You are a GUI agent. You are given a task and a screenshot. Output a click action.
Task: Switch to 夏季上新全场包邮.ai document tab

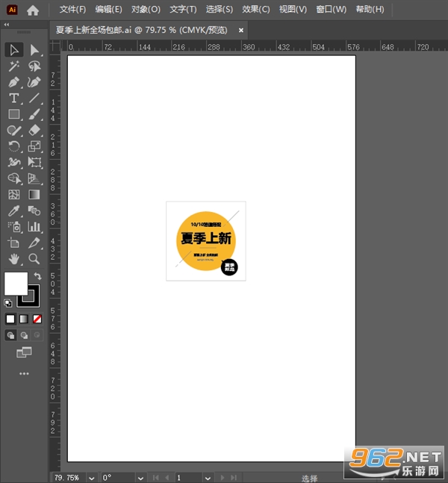tap(141, 30)
